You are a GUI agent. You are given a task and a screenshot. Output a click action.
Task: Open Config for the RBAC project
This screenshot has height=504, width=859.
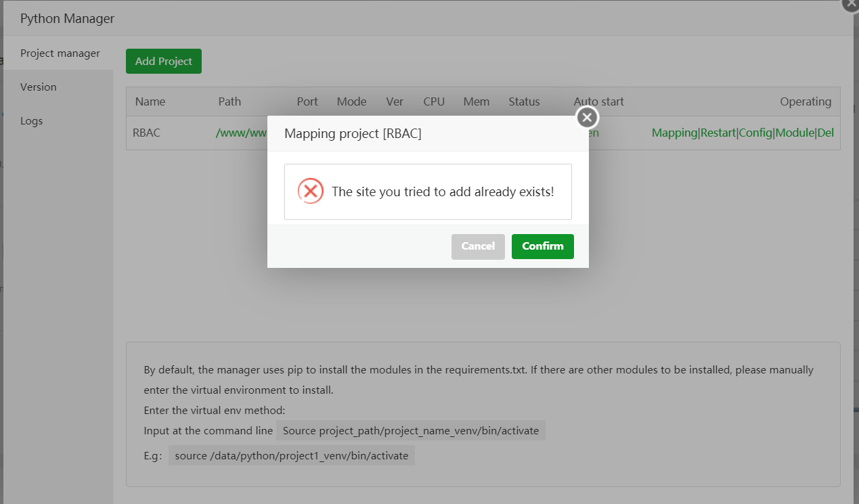tap(755, 133)
